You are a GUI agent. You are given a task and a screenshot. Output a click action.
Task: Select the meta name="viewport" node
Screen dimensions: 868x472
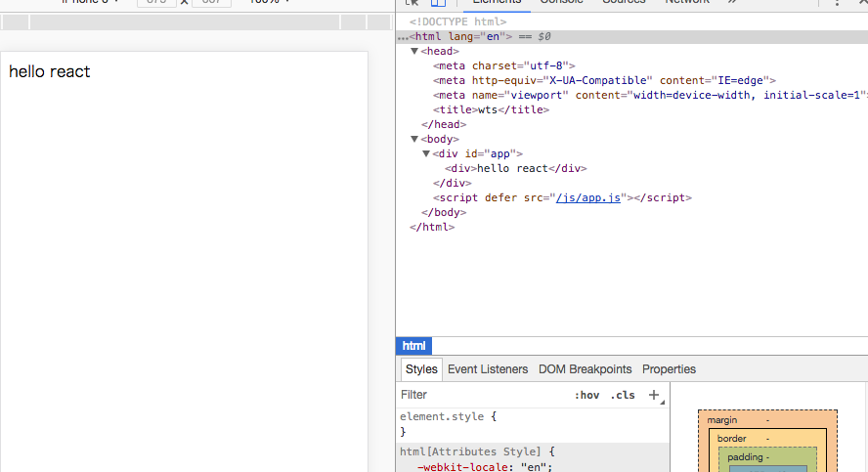pyautogui.click(x=650, y=95)
